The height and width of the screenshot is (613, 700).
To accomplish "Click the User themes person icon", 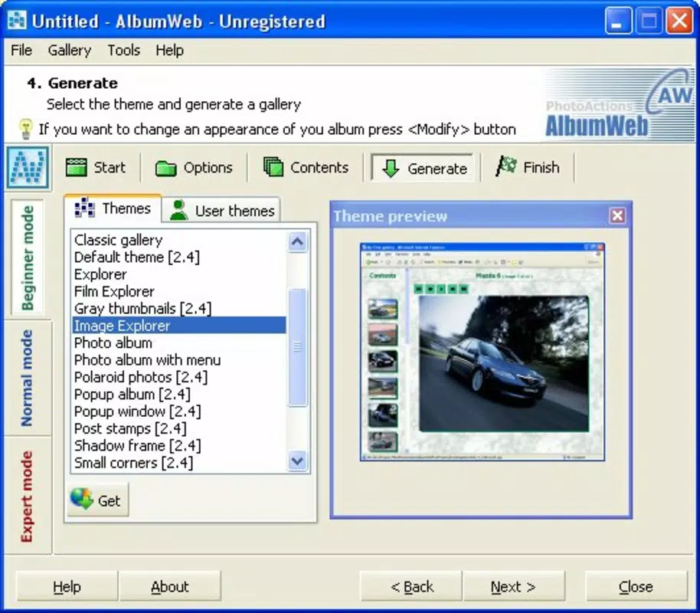I will (179, 210).
